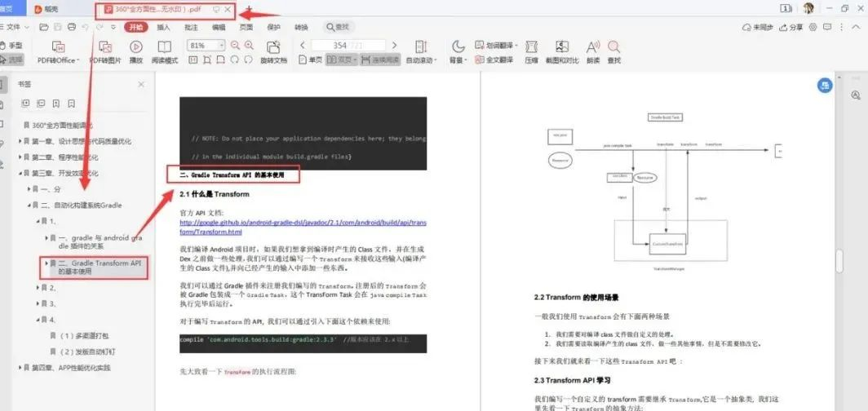Click the open file folder icon
This screenshot has width=868, height=411.
(x=44, y=27)
